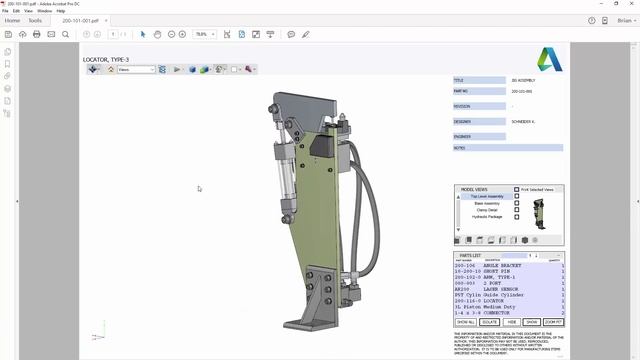Click the model view thumbnail preview
Viewport: 640px width, 360px height.
pos(539,214)
